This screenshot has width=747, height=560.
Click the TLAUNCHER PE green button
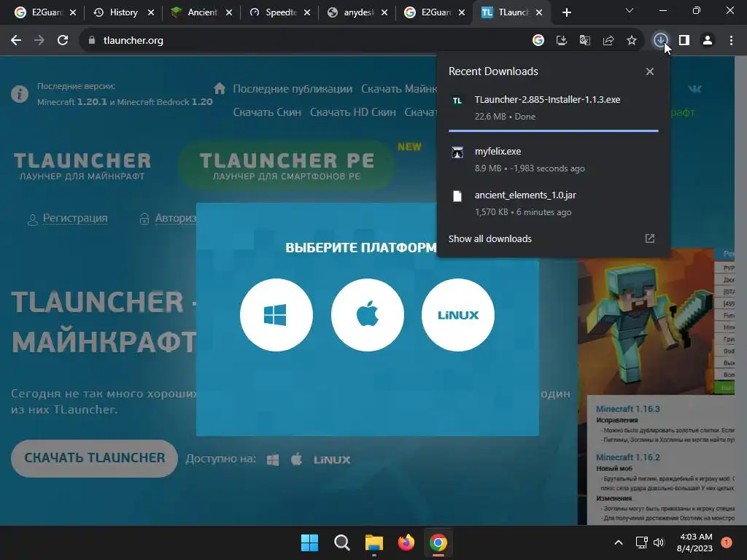286,166
